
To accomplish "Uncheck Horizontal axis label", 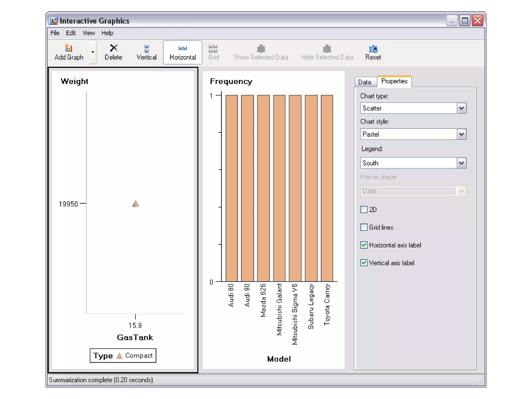I will click(364, 245).
